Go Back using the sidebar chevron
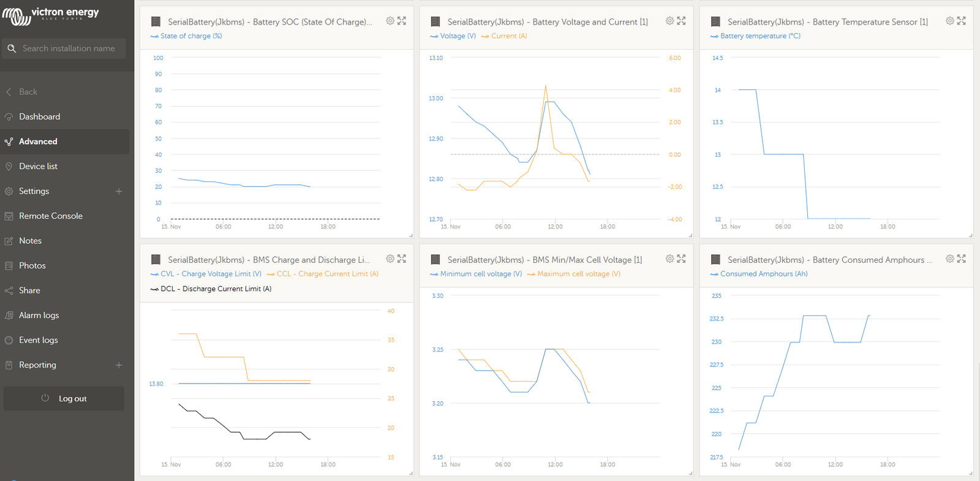 pyautogui.click(x=9, y=92)
